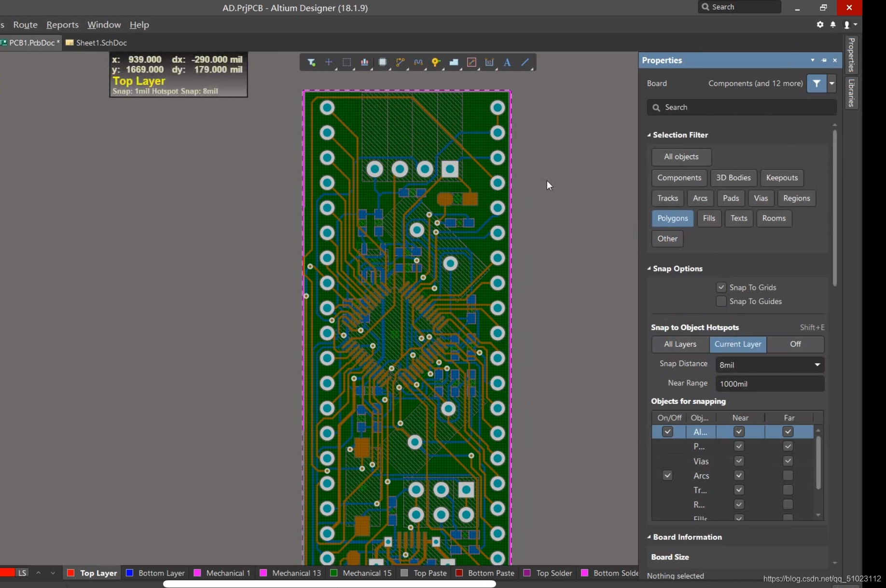Toggle the Arcs On/Off snapping checkbox
886x588 pixels.
coord(667,476)
